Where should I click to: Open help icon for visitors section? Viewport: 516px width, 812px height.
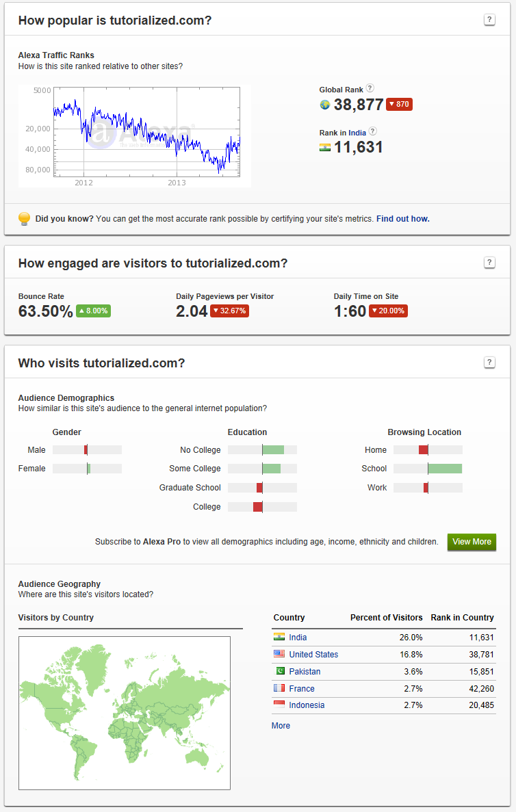(489, 363)
